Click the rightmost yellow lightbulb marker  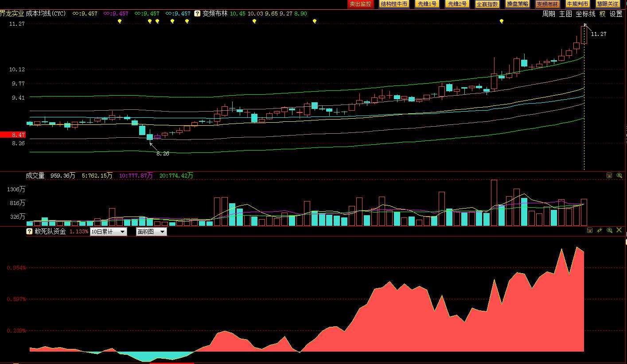pos(502,21)
